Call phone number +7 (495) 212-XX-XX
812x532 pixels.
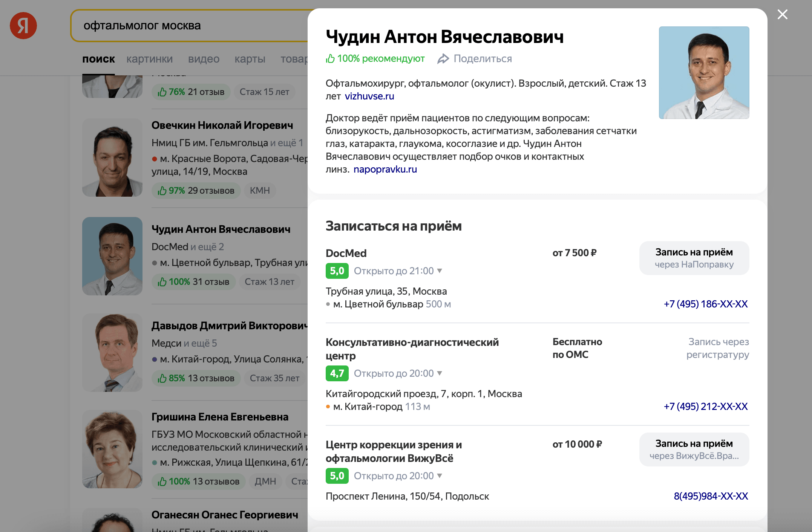click(x=706, y=407)
